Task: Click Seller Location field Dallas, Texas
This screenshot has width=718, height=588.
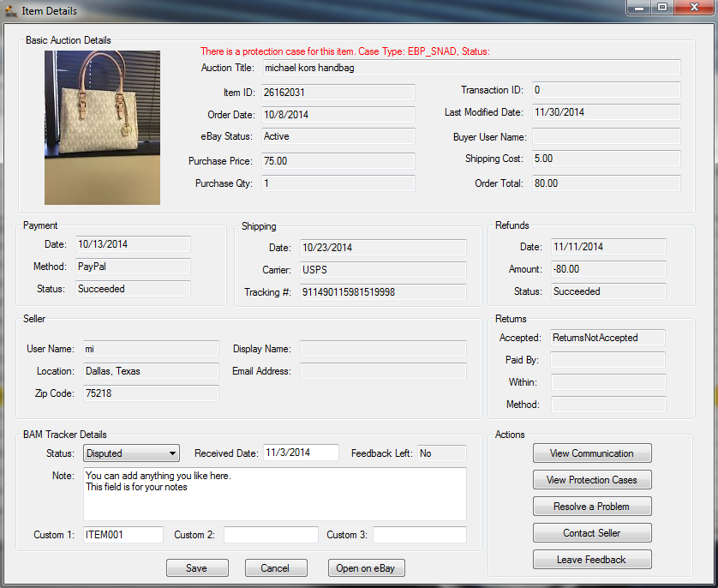Action: pyautogui.click(x=151, y=371)
